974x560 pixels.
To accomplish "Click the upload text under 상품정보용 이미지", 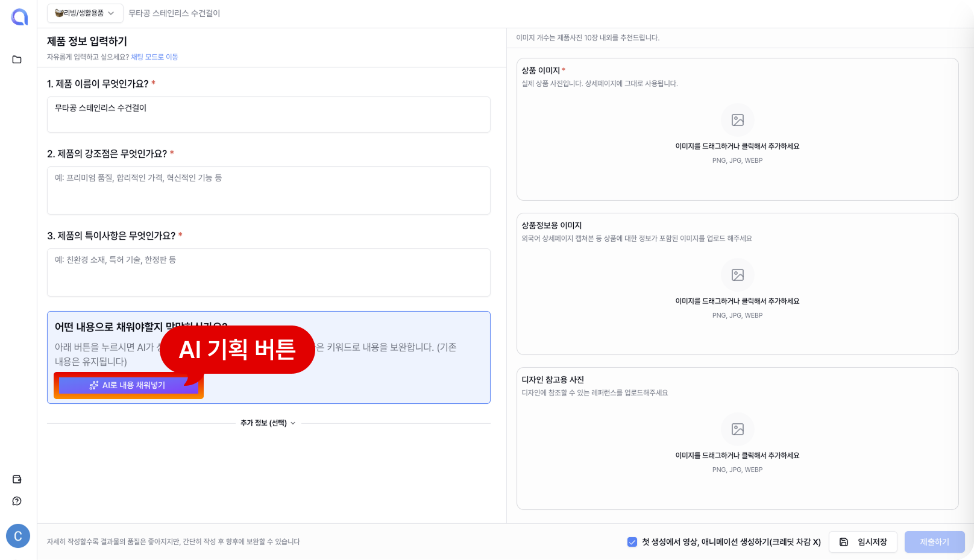I will [x=737, y=301].
